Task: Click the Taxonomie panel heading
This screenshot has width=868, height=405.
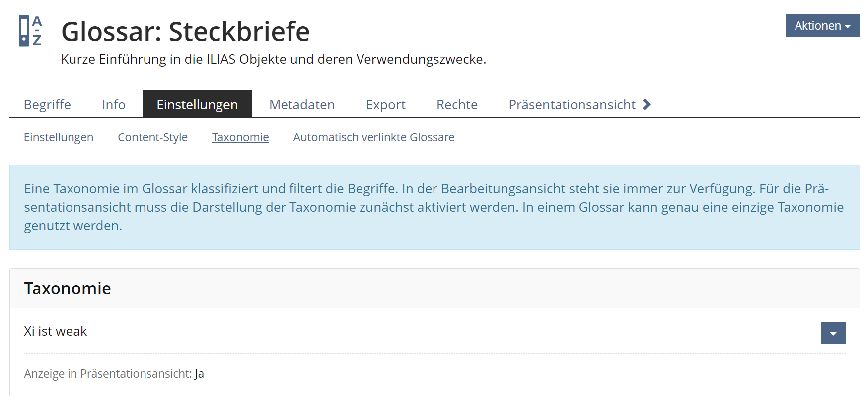Action: click(x=68, y=288)
